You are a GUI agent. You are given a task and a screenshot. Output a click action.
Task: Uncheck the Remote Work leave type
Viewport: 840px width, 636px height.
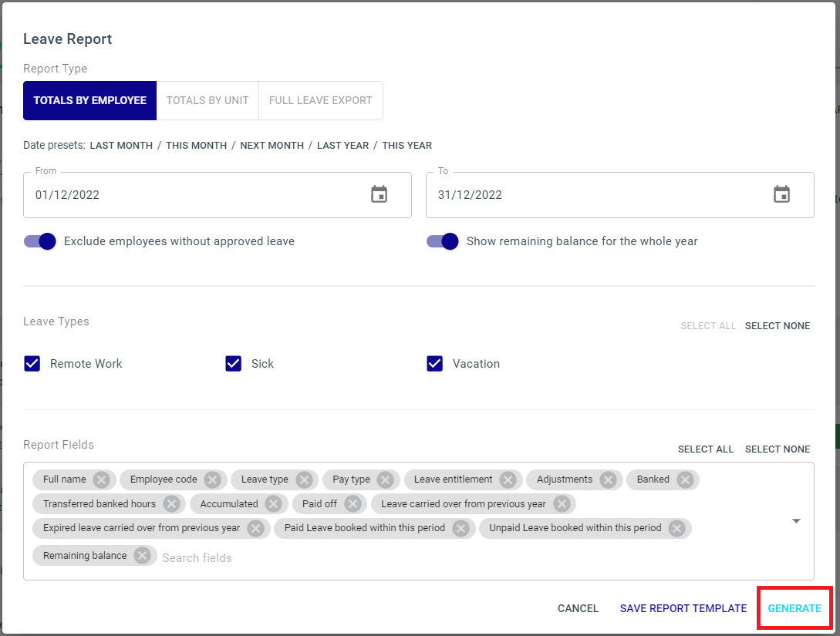[x=32, y=364]
